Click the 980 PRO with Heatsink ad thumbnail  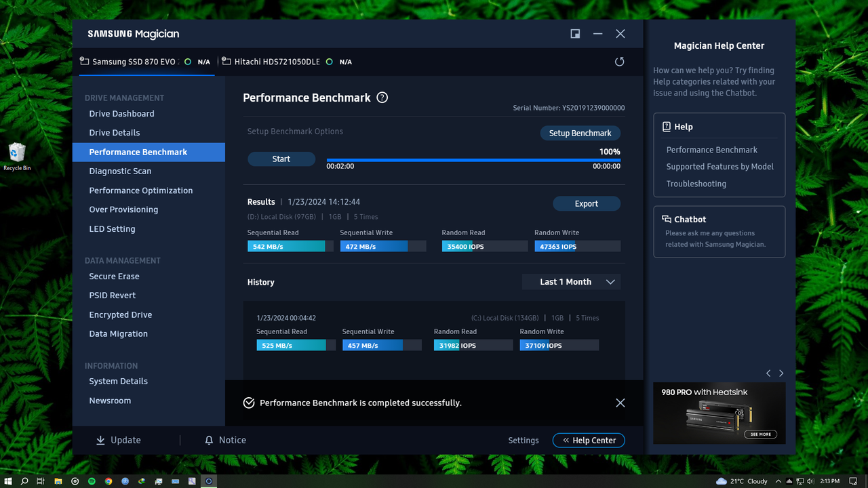tap(719, 413)
